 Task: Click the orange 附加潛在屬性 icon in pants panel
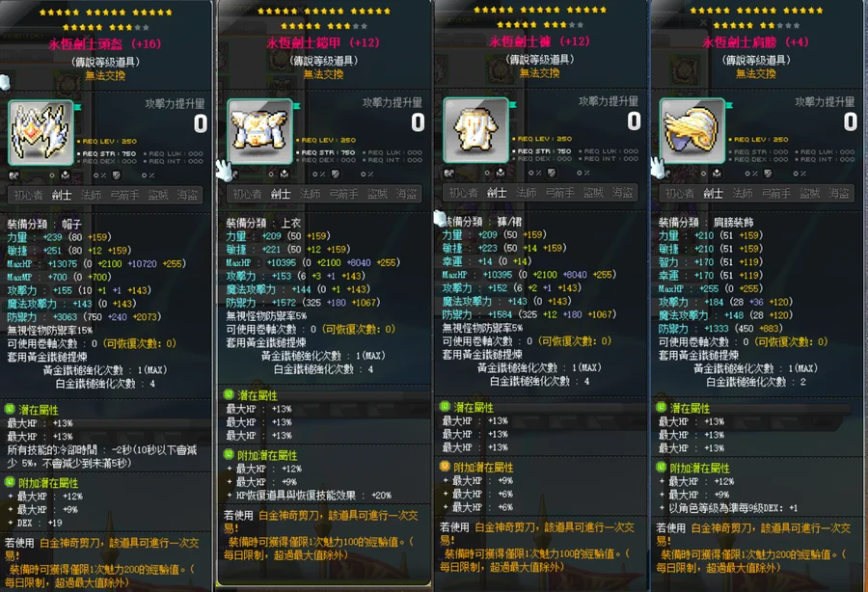click(445, 467)
